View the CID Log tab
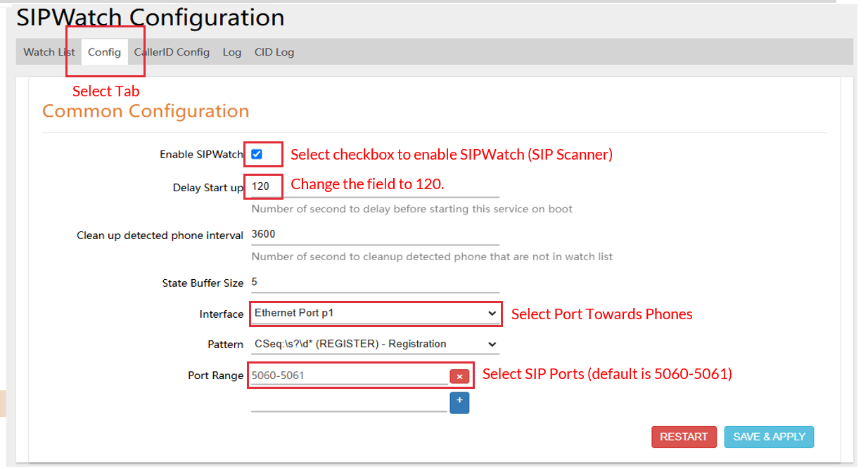 click(x=274, y=52)
